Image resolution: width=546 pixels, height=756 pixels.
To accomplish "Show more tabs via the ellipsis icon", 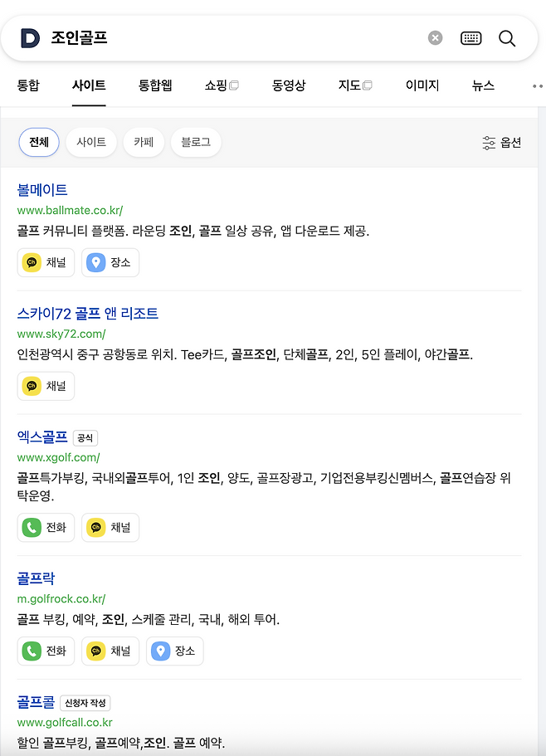I will point(538,86).
